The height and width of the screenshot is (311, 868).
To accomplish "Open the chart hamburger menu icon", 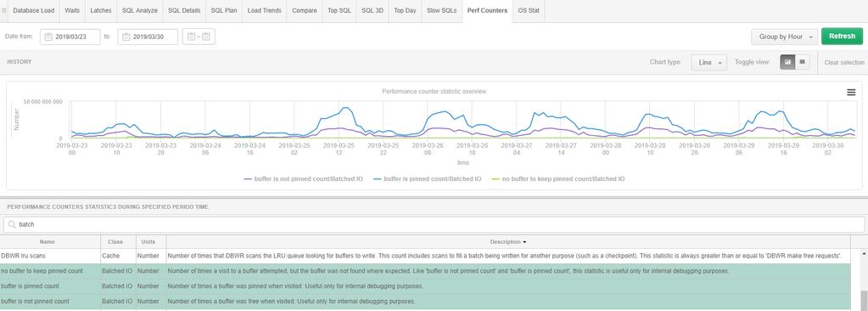I will 851,93.
